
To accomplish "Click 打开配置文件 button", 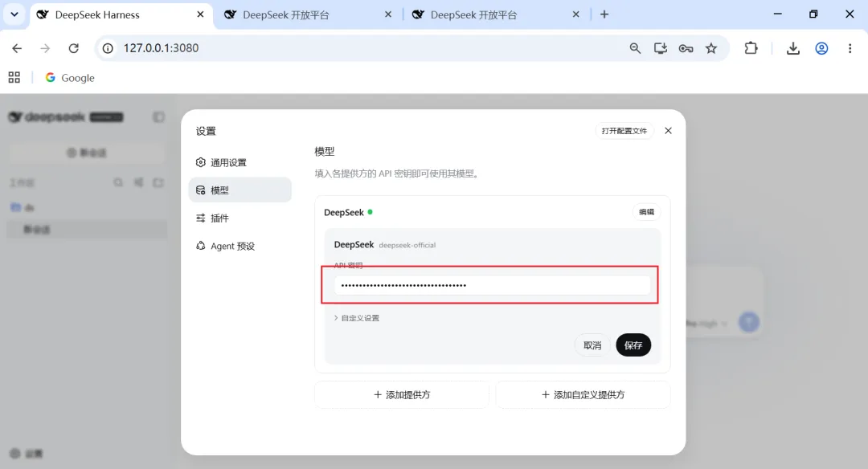I will [624, 131].
